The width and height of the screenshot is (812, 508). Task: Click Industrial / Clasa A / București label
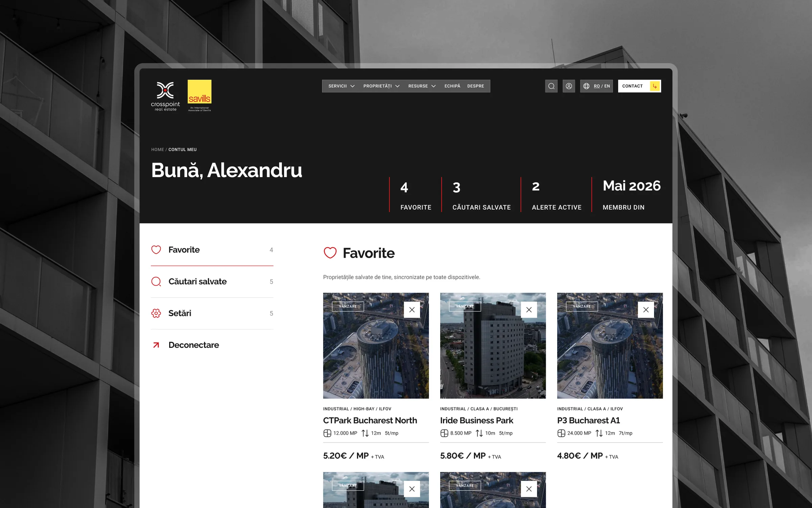[x=479, y=409]
